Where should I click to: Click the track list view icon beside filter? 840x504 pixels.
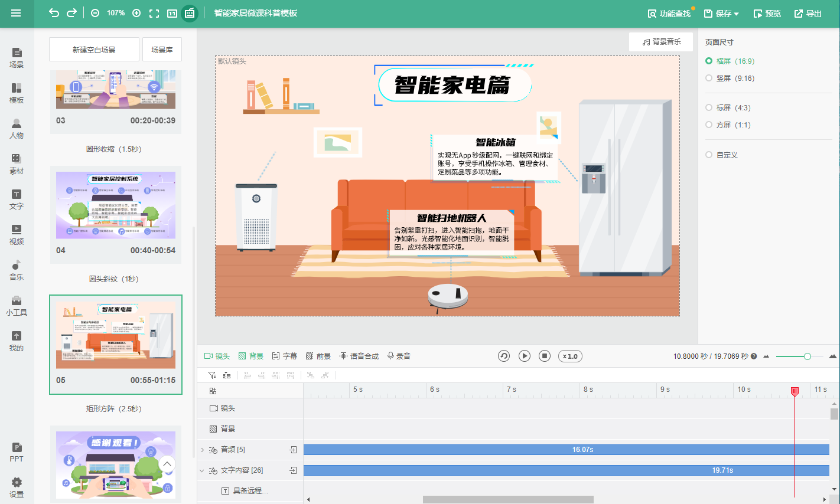tap(227, 375)
